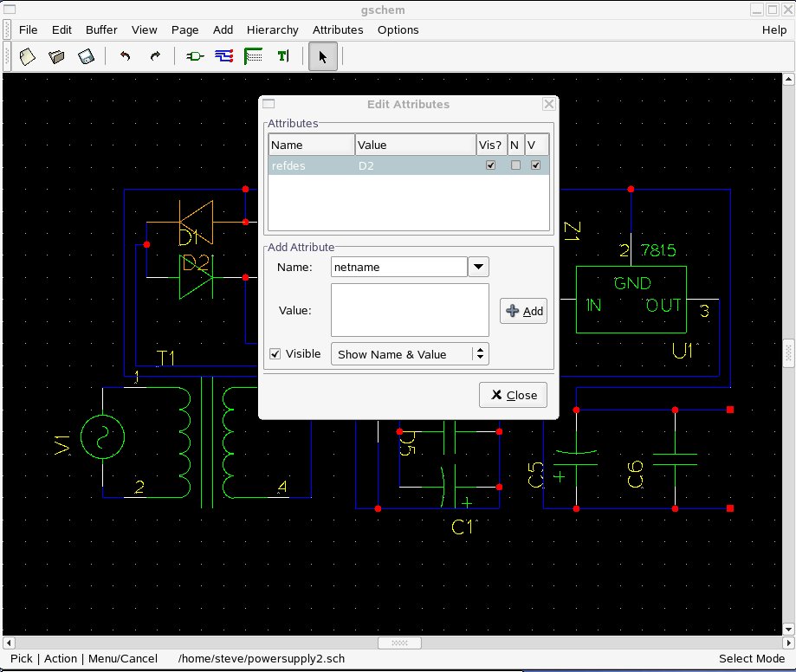
Task: Open the Attributes menu
Action: coord(337,29)
